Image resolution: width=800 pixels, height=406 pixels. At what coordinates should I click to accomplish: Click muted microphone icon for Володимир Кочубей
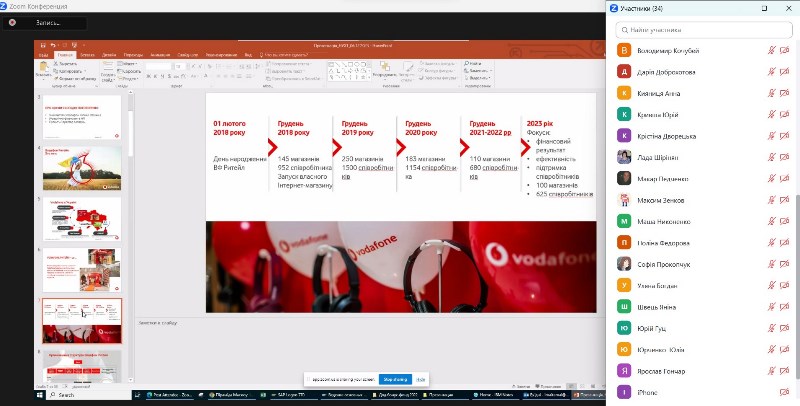tap(772, 50)
